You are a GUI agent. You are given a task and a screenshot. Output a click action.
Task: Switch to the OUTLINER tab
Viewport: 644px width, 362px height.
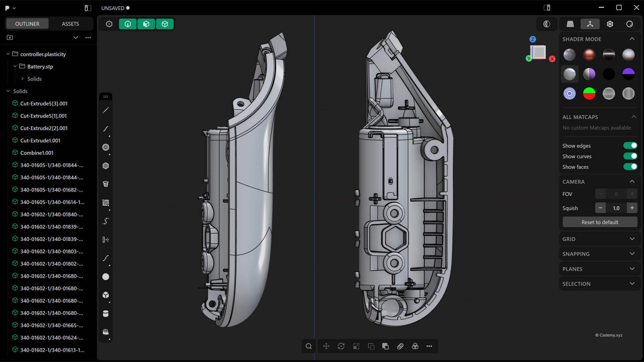pyautogui.click(x=27, y=24)
